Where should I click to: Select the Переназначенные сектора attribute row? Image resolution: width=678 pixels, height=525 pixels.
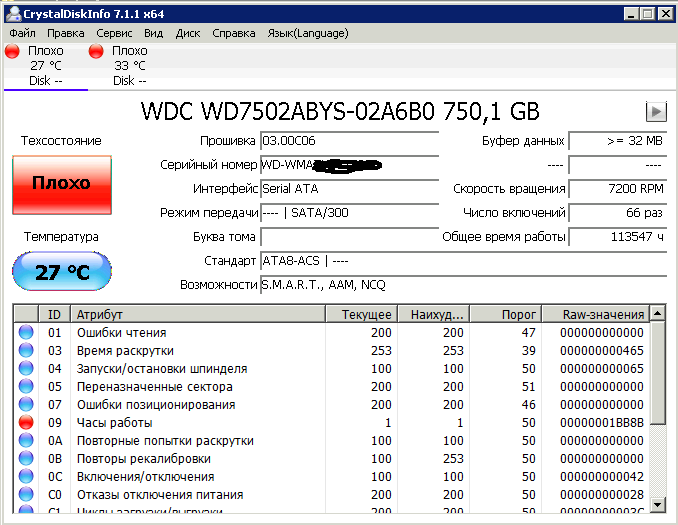332,386
